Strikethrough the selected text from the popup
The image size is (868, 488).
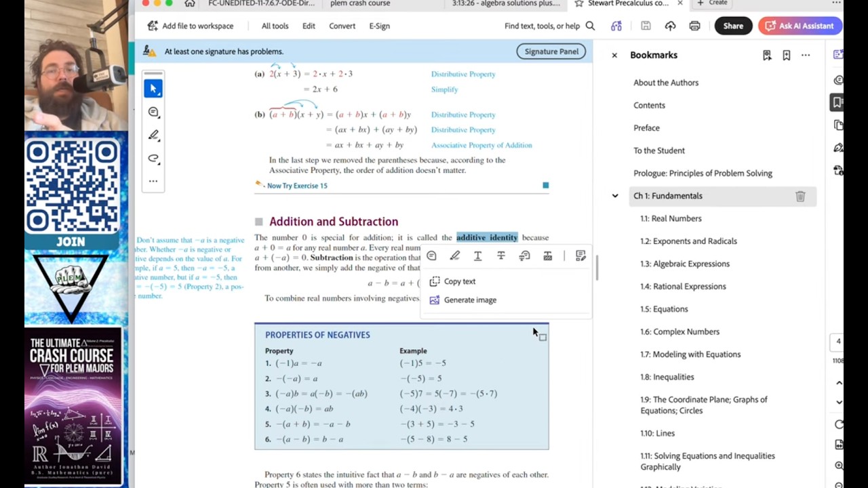pos(501,256)
